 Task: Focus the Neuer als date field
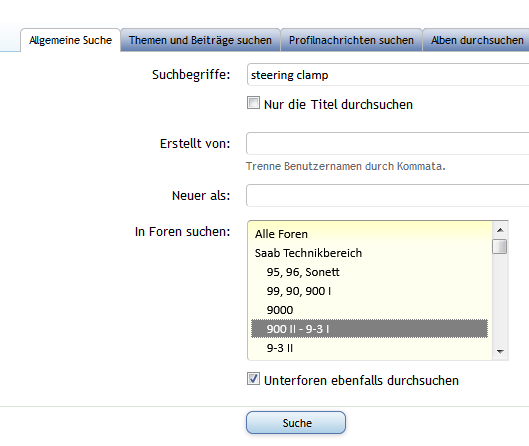[x=388, y=195]
